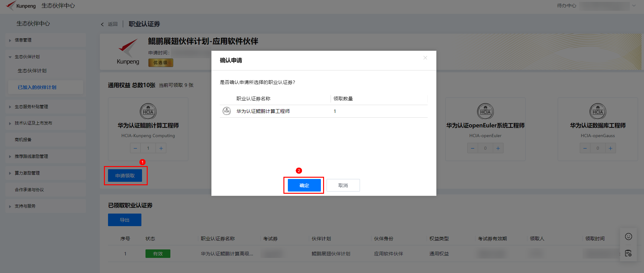Click the 领取数量 column header

[x=343, y=99]
